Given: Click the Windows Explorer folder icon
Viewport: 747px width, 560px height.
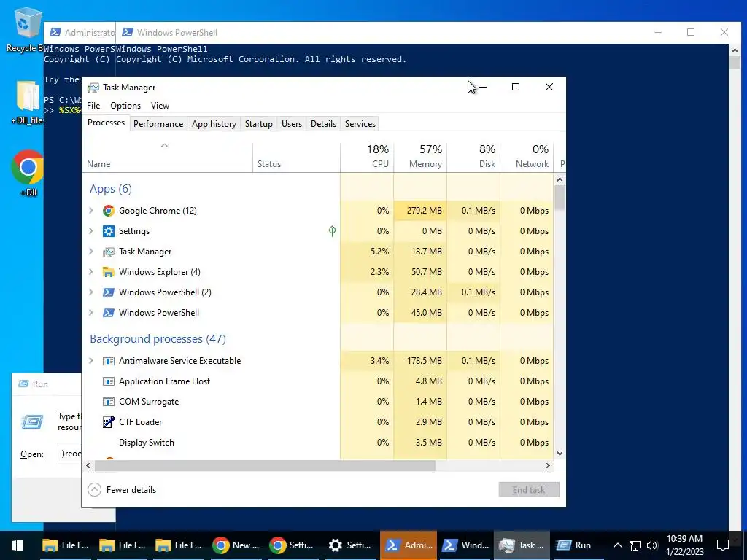Looking at the screenshot, I should pos(109,272).
